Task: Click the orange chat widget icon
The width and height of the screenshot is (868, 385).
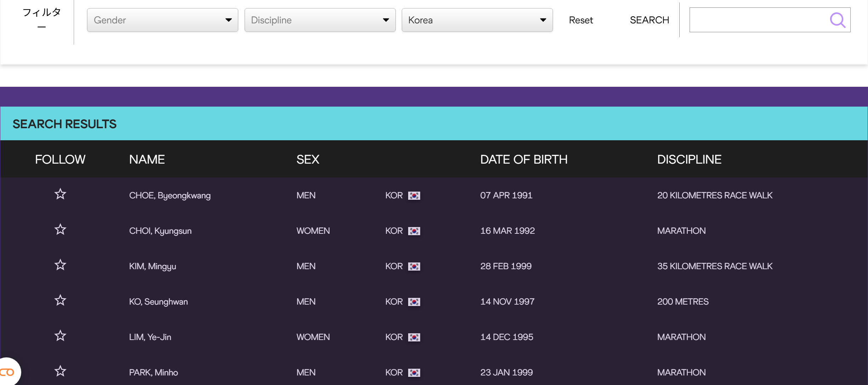Action: [x=7, y=372]
